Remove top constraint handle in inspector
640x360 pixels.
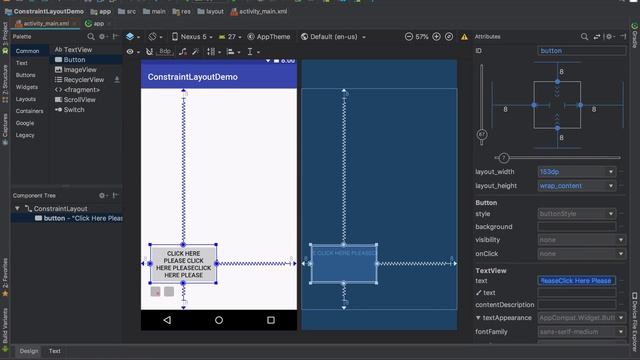pos(557,82)
